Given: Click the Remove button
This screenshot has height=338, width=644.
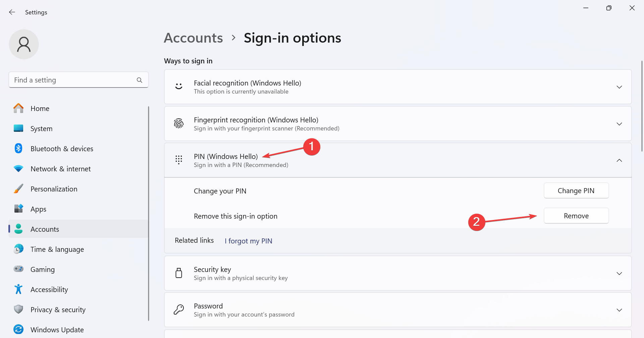Looking at the screenshot, I should pyautogui.click(x=576, y=216).
